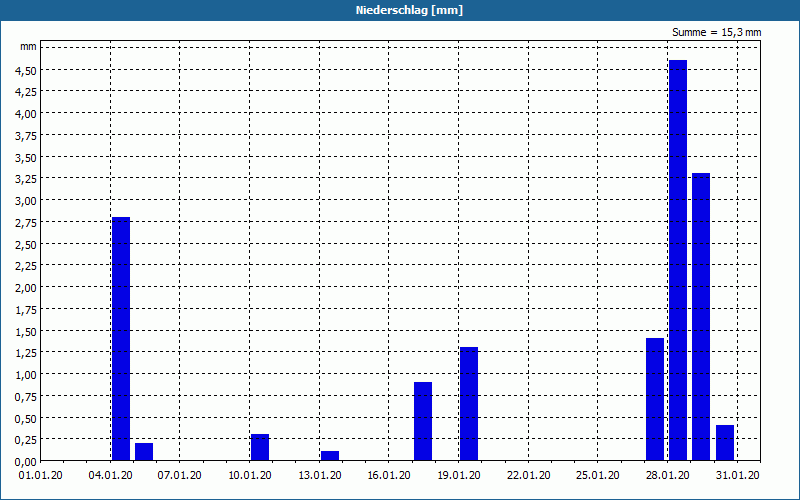Click the 0,9 mm bar for 17.01.20

(x=423, y=421)
